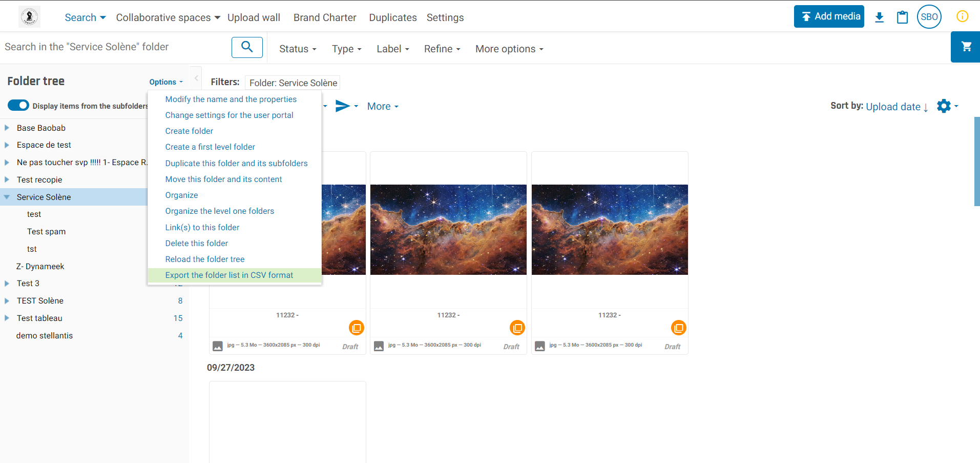This screenshot has height=463, width=980.
Task: Collapse the Service Solène folder
Action: tap(7, 197)
